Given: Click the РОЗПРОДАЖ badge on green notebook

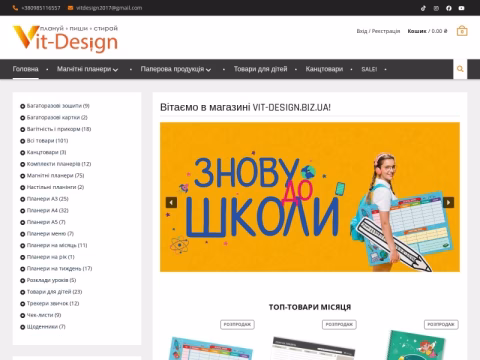Looking at the screenshot, I should [x=441, y=325].
